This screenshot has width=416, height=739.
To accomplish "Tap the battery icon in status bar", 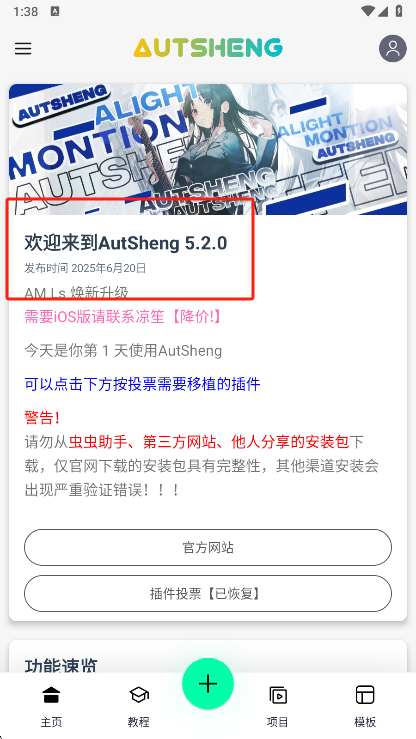I will 399,11.
